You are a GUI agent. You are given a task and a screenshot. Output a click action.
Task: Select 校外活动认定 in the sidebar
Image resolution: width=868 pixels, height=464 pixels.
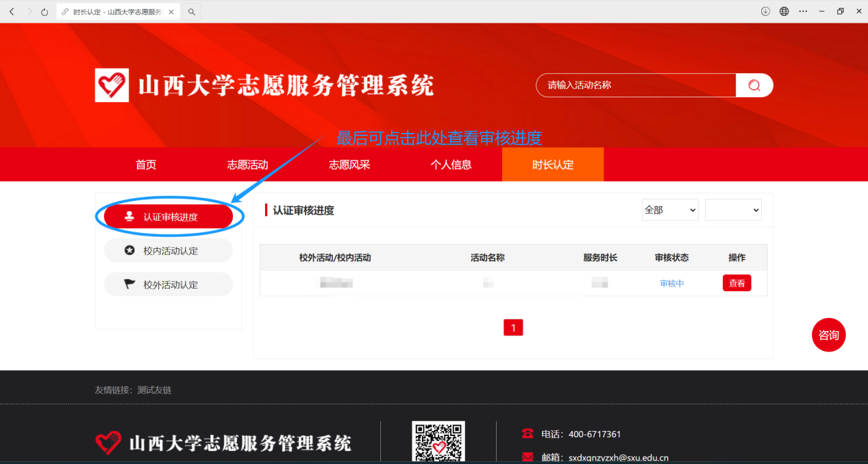pyautogui.click(x=169, y=284)
